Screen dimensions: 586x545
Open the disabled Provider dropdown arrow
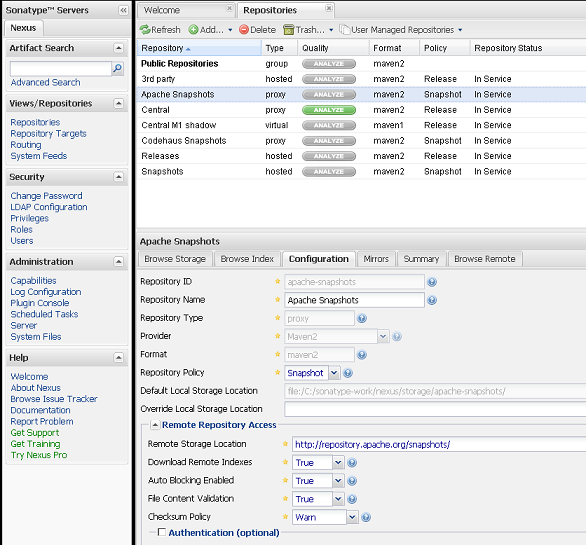(x=383, y=336)
